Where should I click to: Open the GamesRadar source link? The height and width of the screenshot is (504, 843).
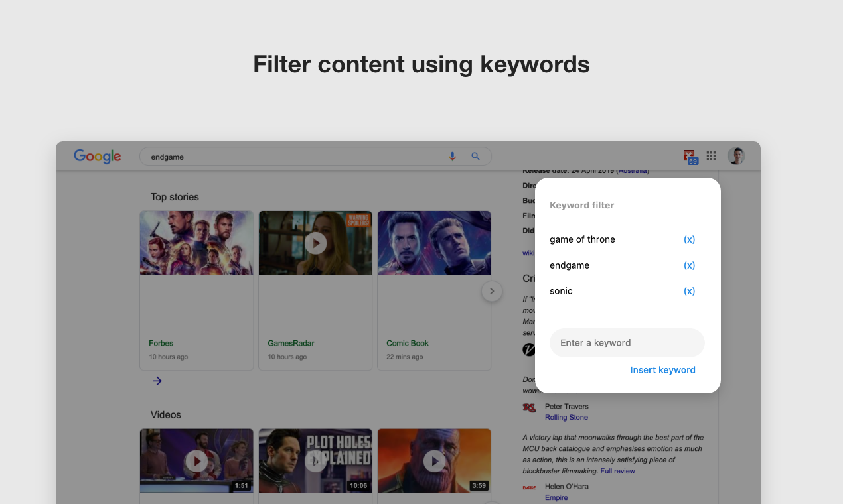[x=291, y=343]
